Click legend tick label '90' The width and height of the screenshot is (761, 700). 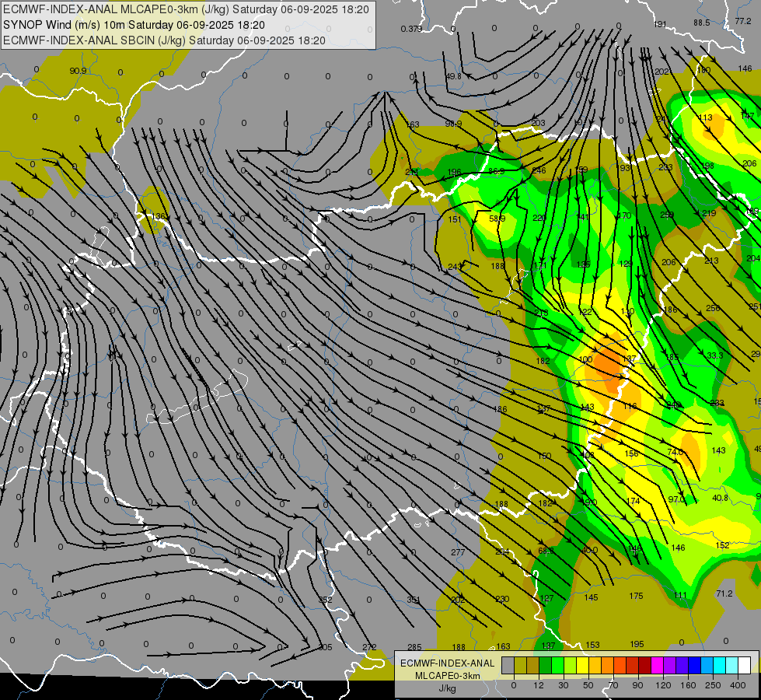pos(637,685)
